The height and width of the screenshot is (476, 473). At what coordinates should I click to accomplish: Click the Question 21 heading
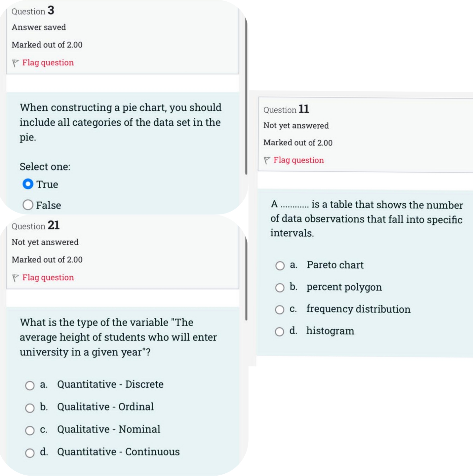[35, 225]
